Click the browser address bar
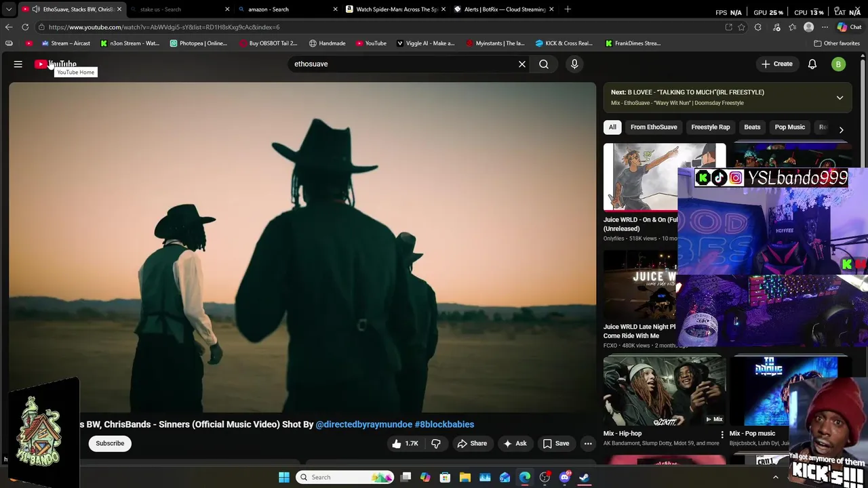Screen dimensions: 868x488 pyautogui.click(x=380, y=27)
